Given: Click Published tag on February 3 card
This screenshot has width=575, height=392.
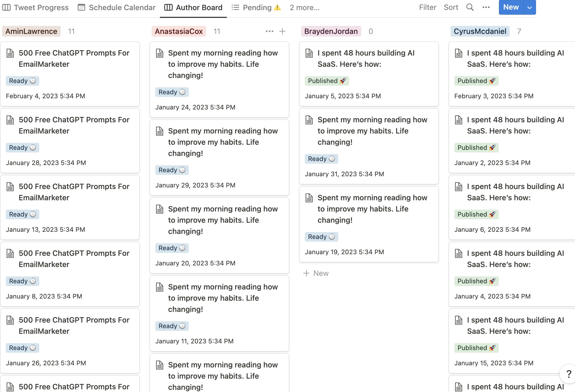Looking at the screenshot, I should [476, 81].
